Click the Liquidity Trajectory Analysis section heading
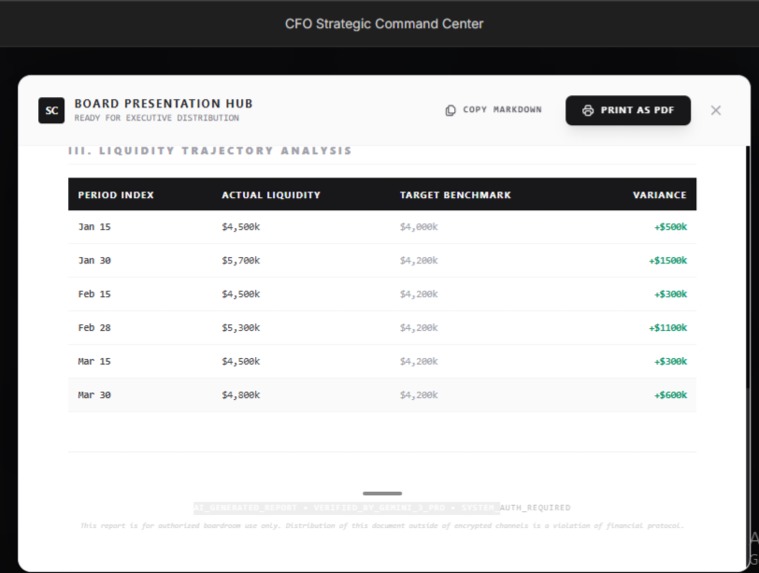Image resolution: width=759 pixels, height=573 pixels. pyautogui.click(x=210, y=151)
